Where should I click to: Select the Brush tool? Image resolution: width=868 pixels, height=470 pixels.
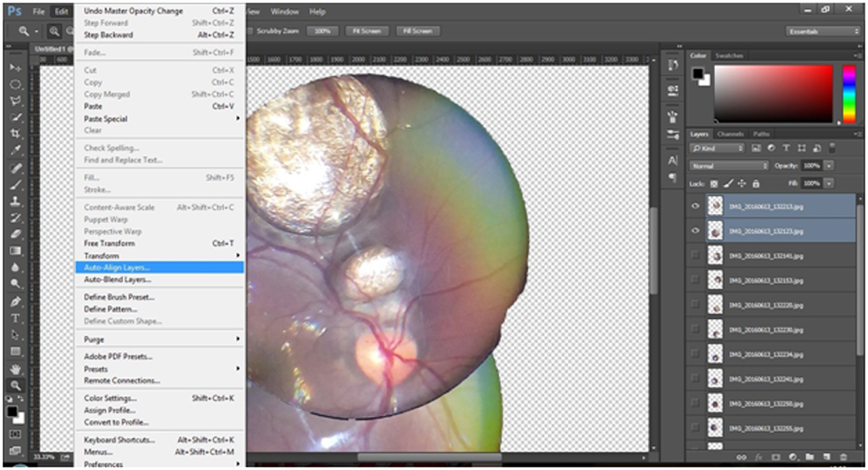coord(15,184)
